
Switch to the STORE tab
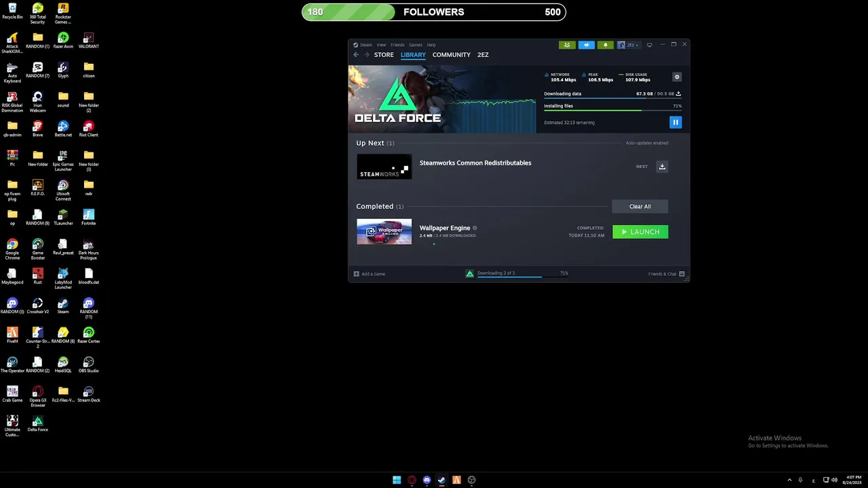coord(384,55)
